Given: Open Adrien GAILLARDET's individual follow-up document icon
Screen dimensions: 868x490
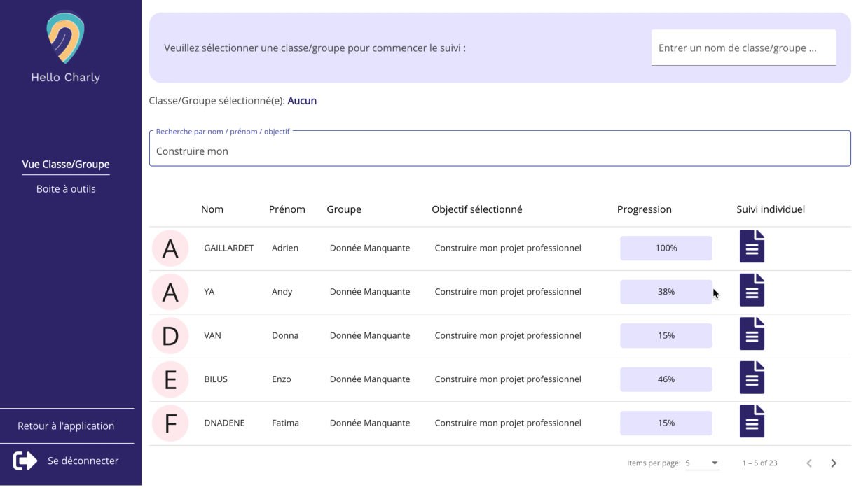Looking at the screenshot, I should click(x=752, y=247).
